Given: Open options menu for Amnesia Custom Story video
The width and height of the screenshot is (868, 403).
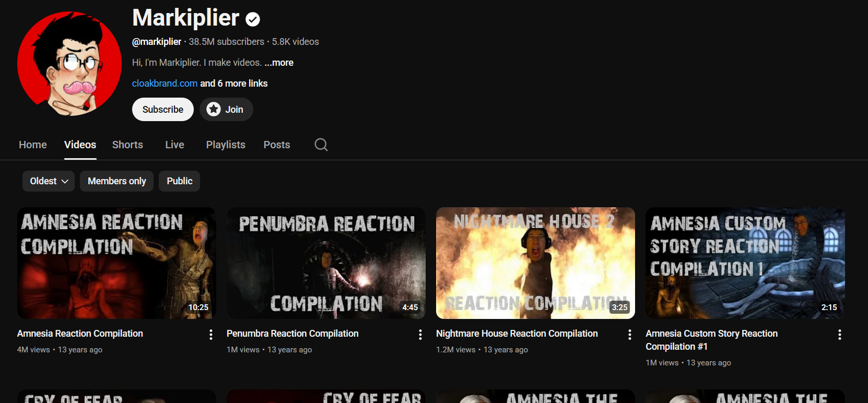Looking at the screenshot, I should click(839, 335).
